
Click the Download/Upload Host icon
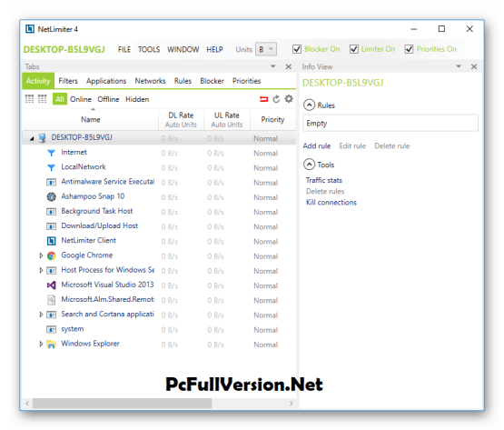[51, 226]
